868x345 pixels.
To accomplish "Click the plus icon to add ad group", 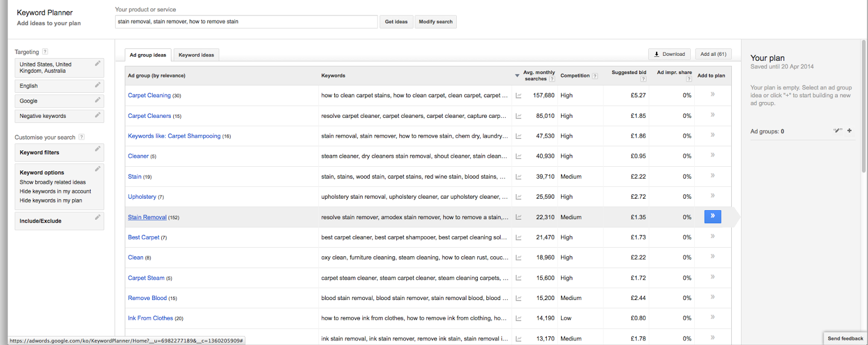I will [849, 131].
